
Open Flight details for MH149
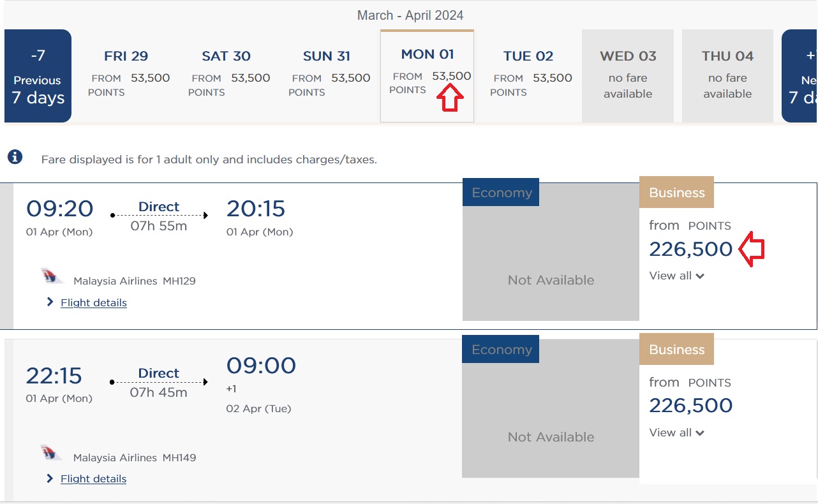point(94,478)
